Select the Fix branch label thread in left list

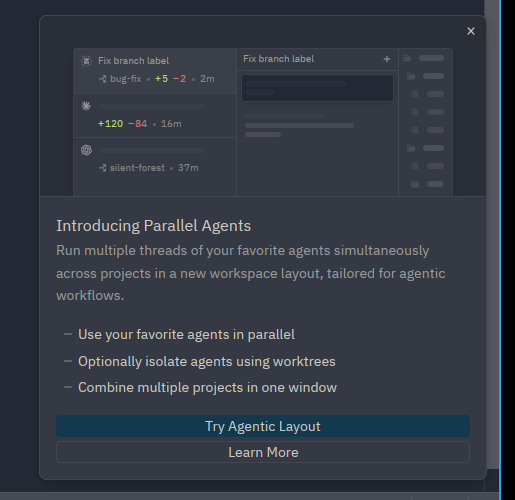[x=155, y=71]
